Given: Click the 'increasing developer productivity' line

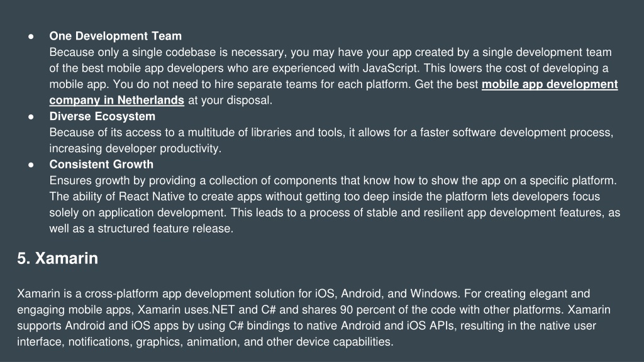Looking at the screenshot, I should 135,148.
